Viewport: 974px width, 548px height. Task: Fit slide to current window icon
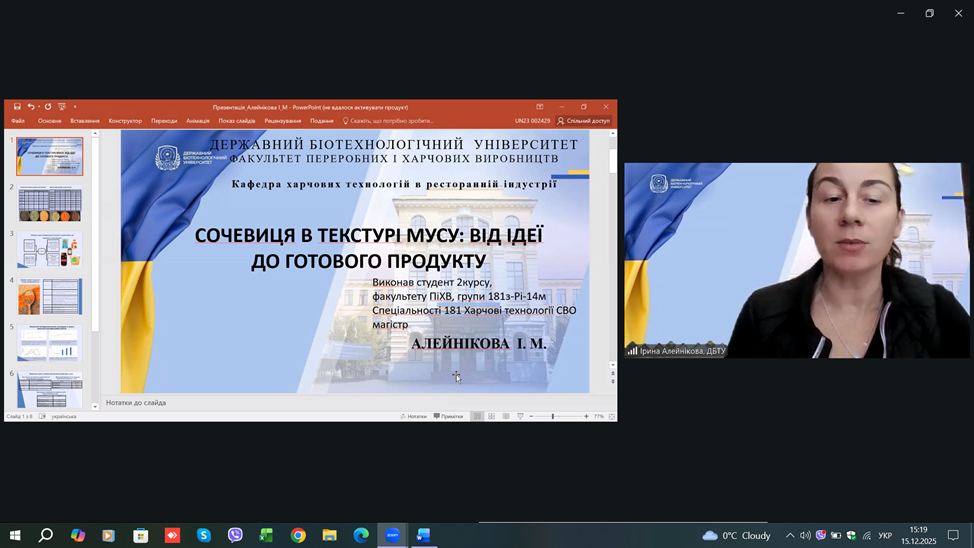click(x=611, y=416)
